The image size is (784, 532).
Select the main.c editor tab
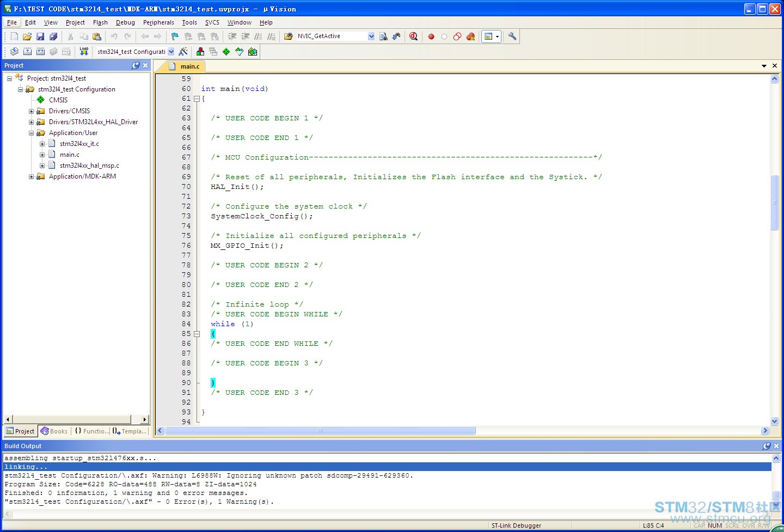point(185,66)
